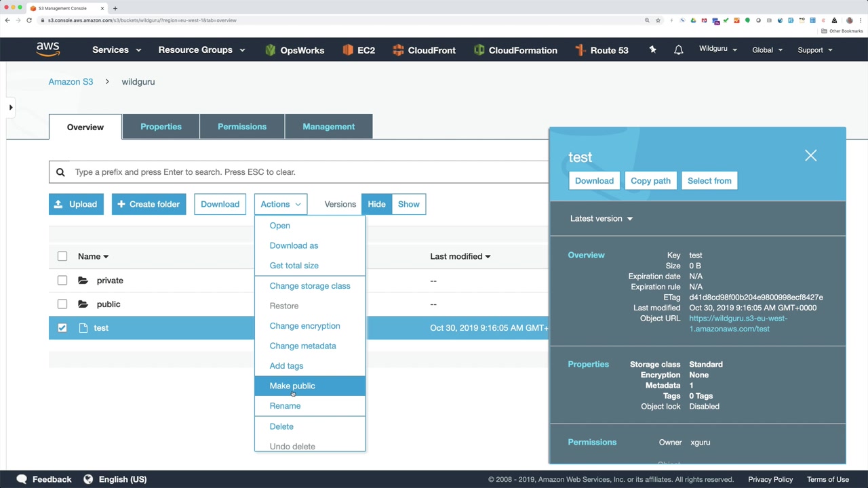Uncheck the test file checkbox
This screenshot has height=488, width=868.
click(x=62, y=328)
